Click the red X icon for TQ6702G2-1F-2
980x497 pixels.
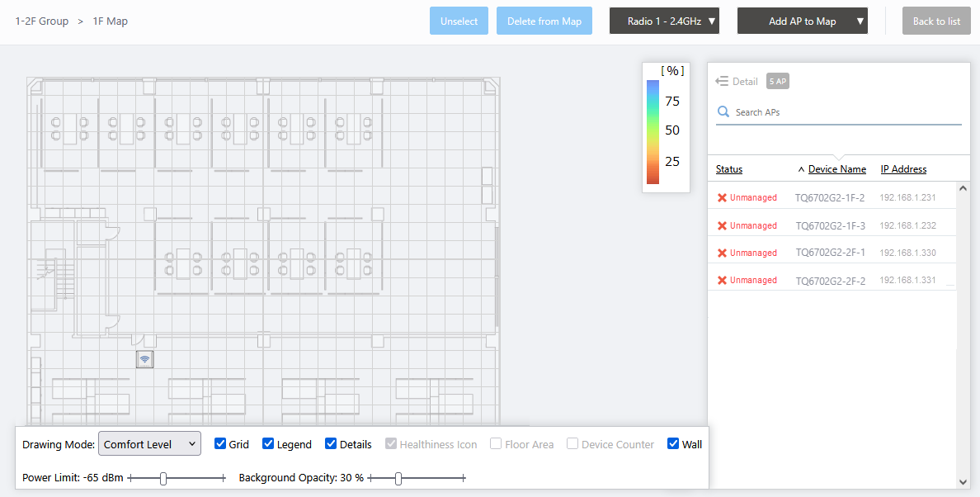(722, 198)
